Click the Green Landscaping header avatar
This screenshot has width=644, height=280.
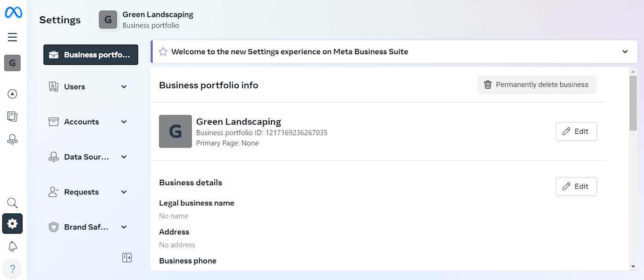click(108, 20)
